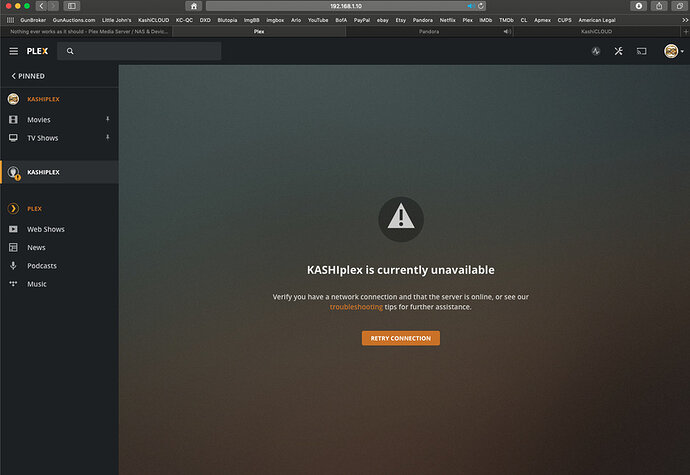Switch to the Pandora tab

click(x=429, y=31)
